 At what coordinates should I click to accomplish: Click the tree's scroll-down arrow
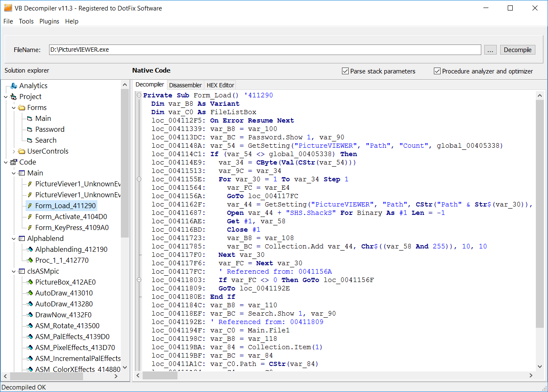125,368
